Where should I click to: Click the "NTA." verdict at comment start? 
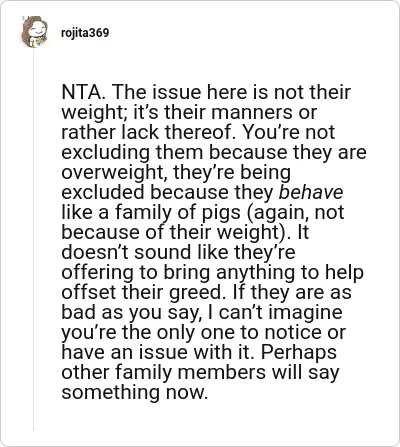pos(84,92)
